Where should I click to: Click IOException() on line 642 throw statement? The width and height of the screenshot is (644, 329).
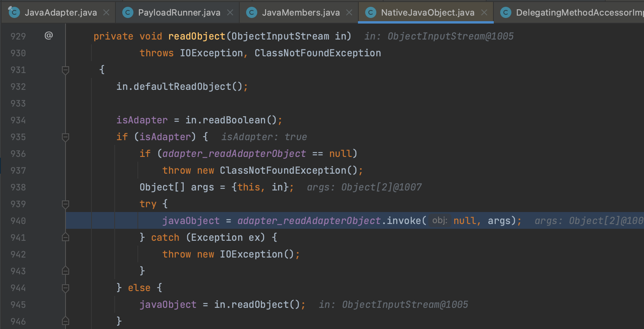click(257, 254)
